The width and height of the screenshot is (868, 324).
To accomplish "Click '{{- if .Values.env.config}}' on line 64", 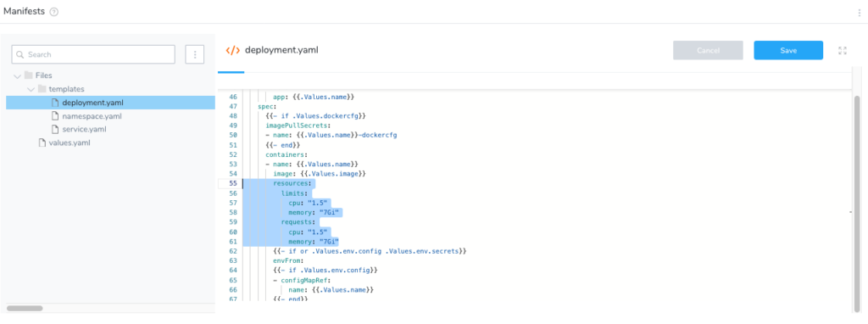I will pos(325,271).
